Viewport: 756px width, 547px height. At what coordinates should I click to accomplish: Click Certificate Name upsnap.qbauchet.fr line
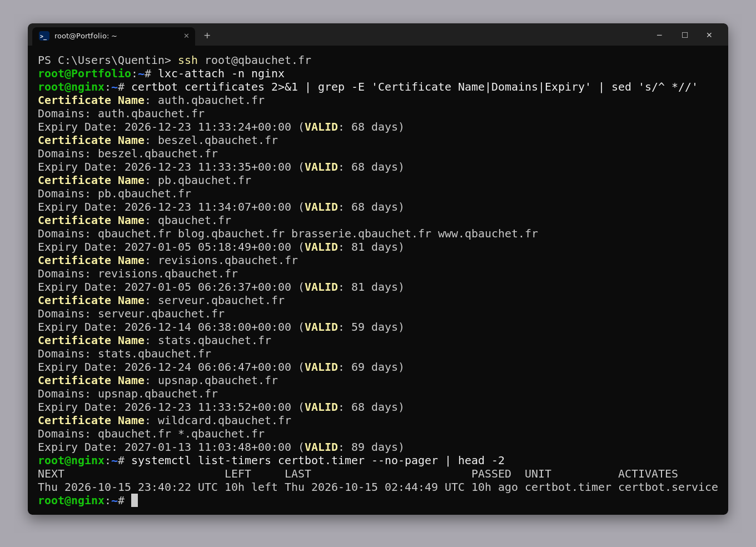[158, 380]
